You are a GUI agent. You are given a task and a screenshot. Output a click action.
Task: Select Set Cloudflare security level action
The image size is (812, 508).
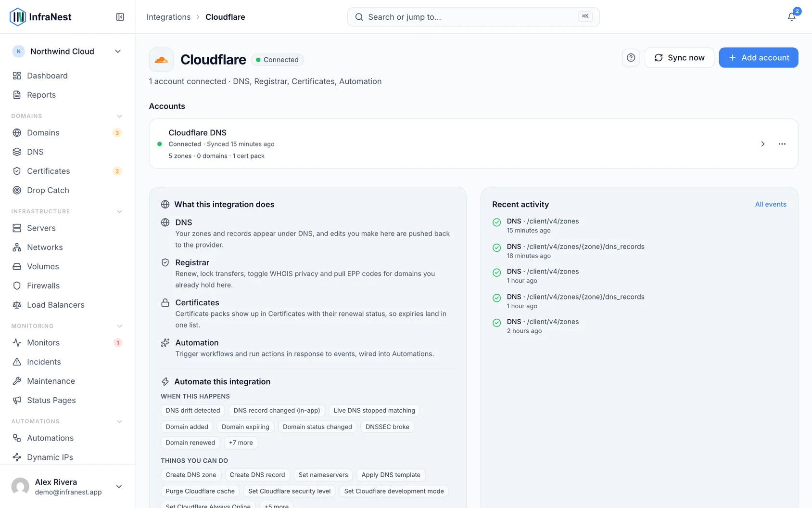(290, 491)
